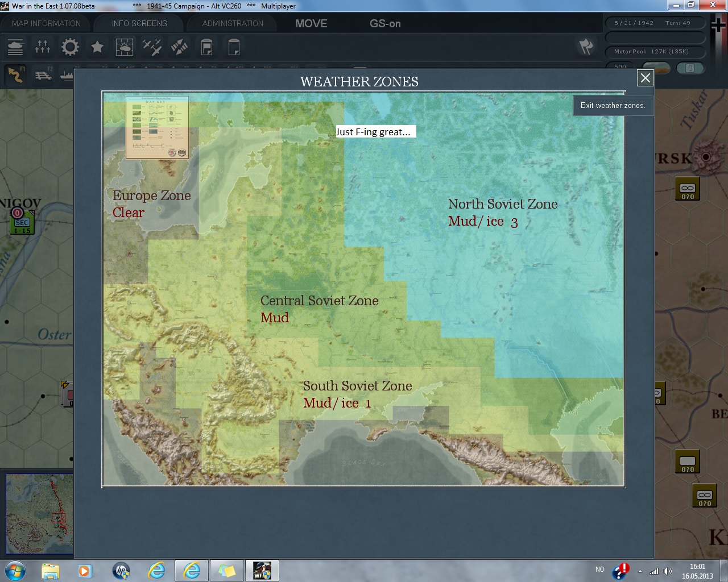Close the Weather Zones window
The image size is (728, 582).
[645, 78]
